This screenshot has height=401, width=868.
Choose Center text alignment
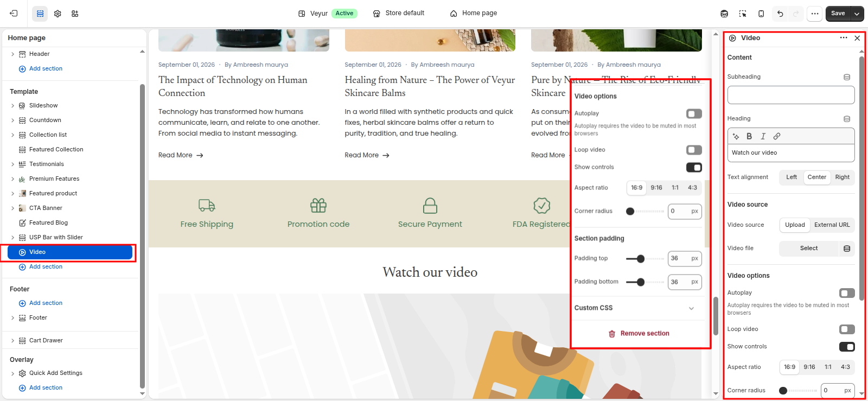[817, 177]
